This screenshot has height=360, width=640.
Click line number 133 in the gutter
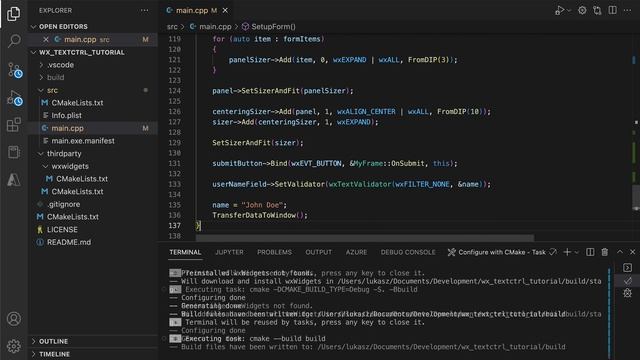pyautogui.click(x=174, y=184)
